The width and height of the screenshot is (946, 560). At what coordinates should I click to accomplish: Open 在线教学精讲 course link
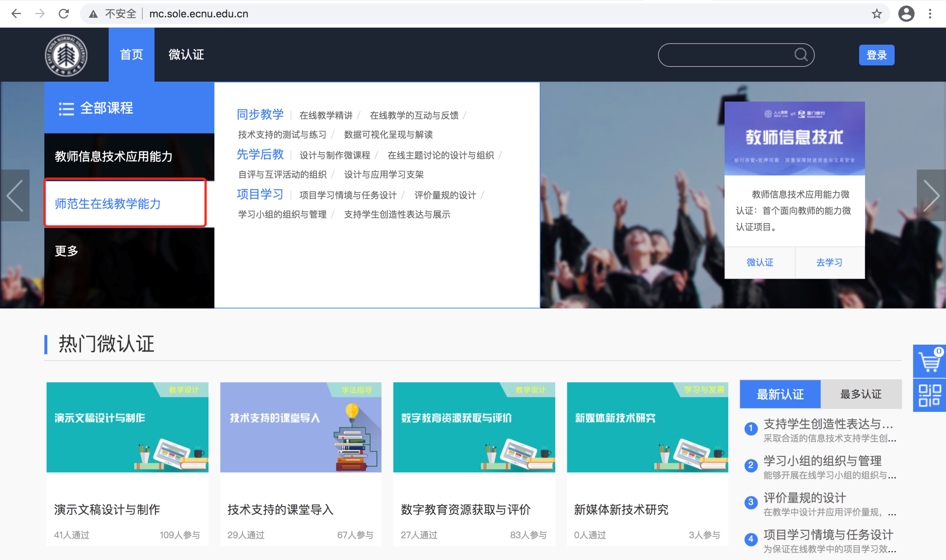[326, 116]
